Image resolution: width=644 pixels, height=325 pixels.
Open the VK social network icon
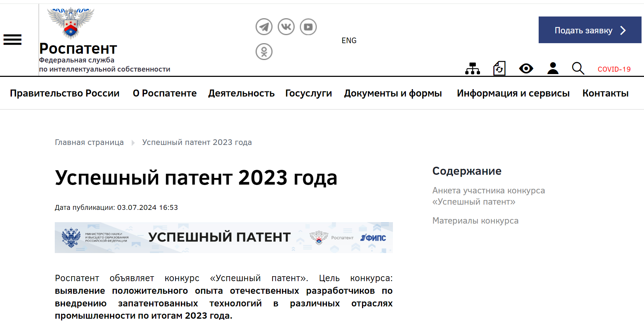(286, 27)
